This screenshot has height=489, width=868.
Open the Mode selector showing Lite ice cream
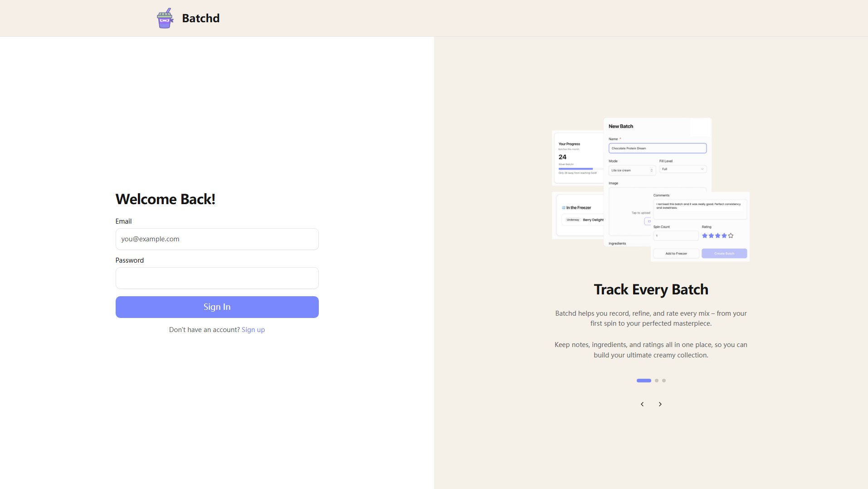[632, 170]
